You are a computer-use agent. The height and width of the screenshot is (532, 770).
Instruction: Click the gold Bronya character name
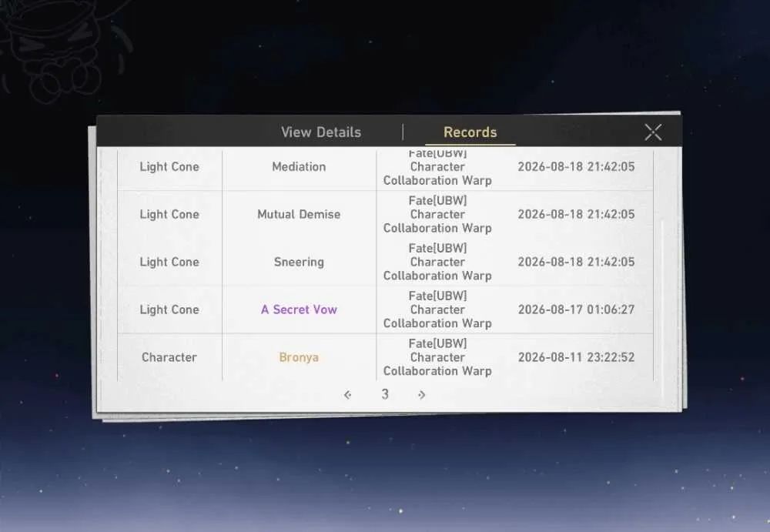click(299, 357)
